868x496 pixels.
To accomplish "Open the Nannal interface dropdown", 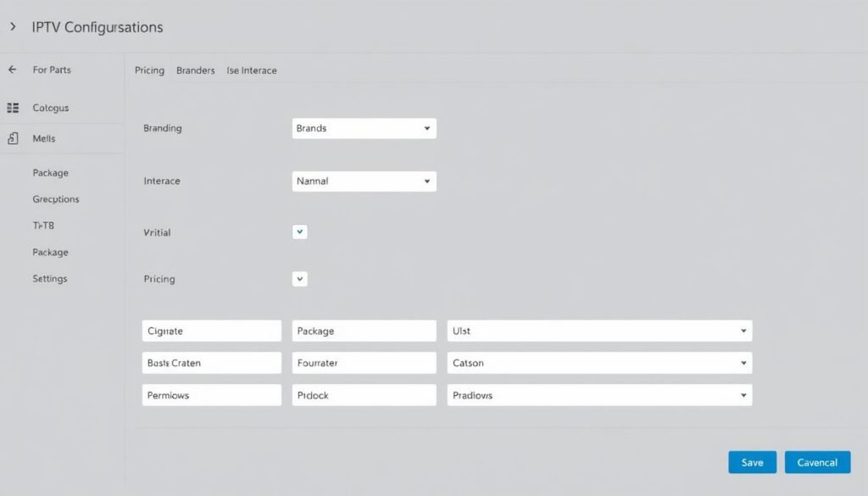I will click(x=364, y=181).
